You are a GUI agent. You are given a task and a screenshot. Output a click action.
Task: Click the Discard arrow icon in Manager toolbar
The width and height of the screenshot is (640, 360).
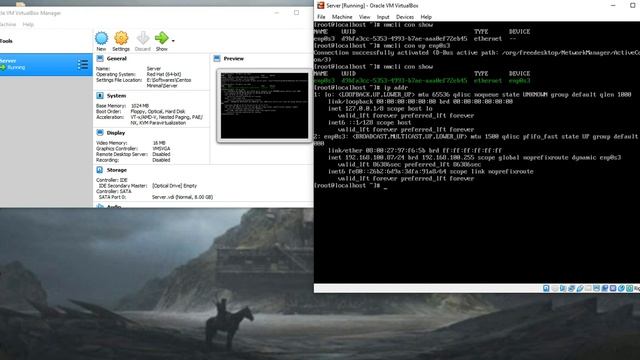pyautogui.click(x=142, y=38)
